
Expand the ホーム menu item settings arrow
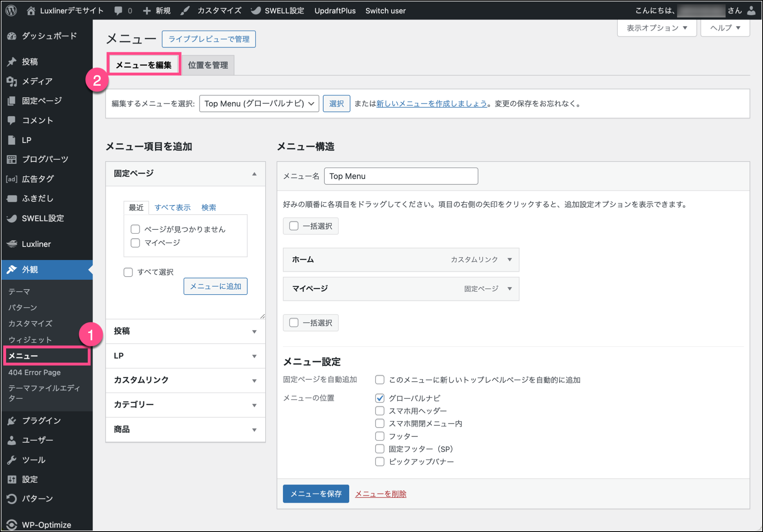tap(510, 260)
